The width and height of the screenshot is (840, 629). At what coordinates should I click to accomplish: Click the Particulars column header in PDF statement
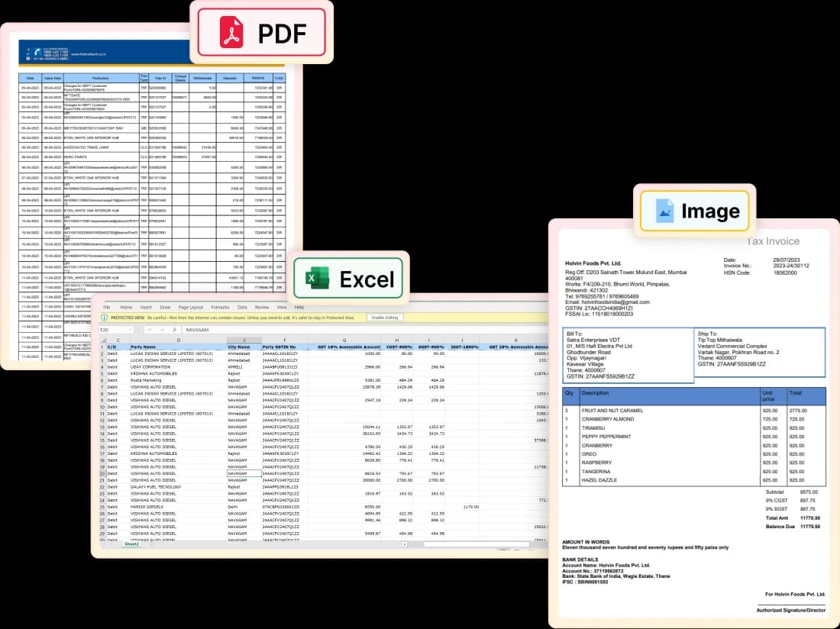point(101,78)
